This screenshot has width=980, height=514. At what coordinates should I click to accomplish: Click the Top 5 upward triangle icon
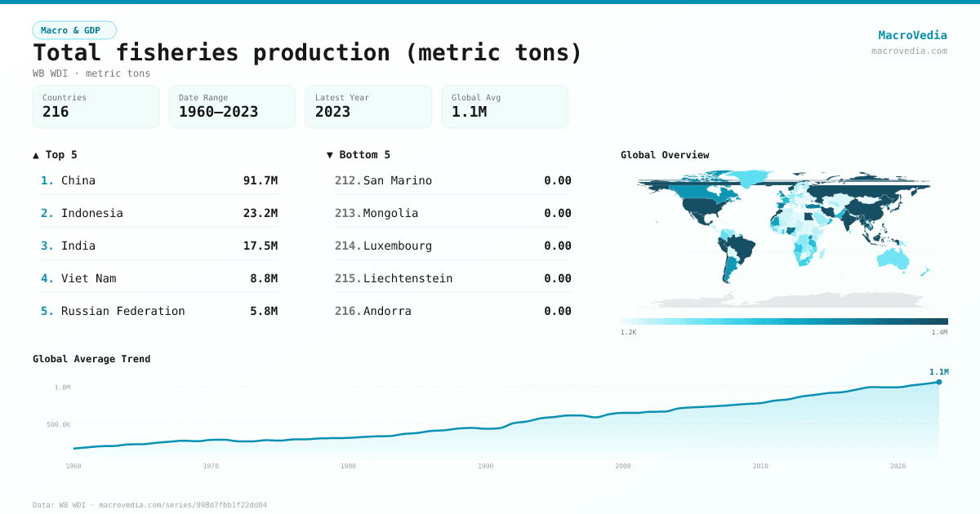[35, 154]
